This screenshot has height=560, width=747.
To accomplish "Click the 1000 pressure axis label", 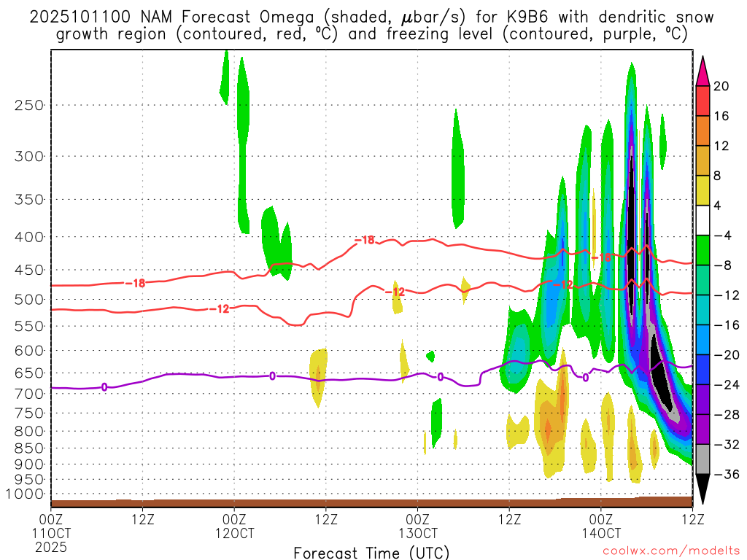I will coord(26,494).
